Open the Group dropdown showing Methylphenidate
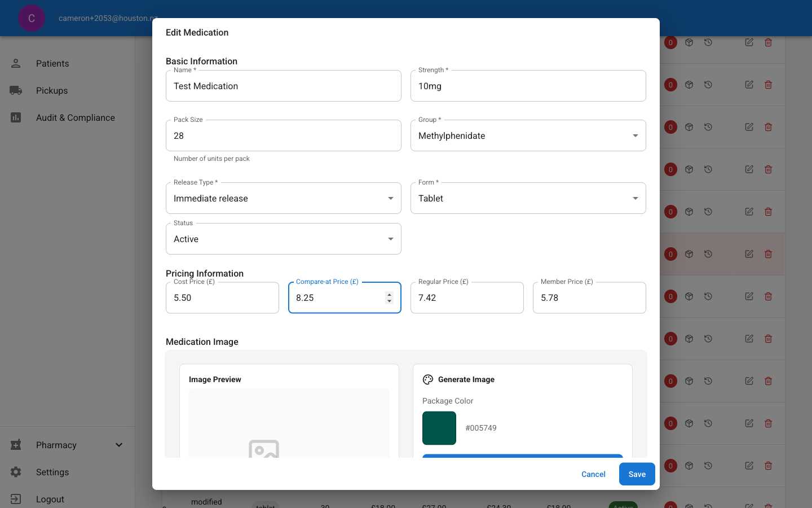The image size is (812, 508). point(528,135)
